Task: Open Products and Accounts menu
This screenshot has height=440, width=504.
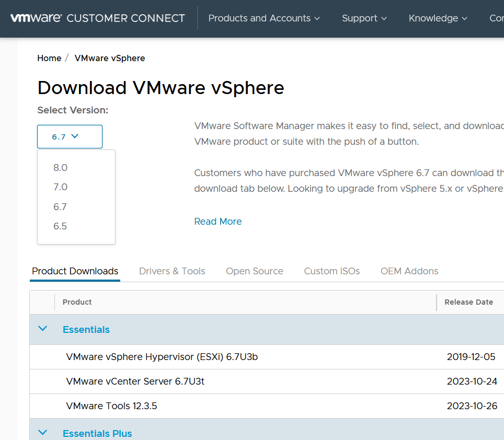Action: pyautogui.click(x=264, y=18)
